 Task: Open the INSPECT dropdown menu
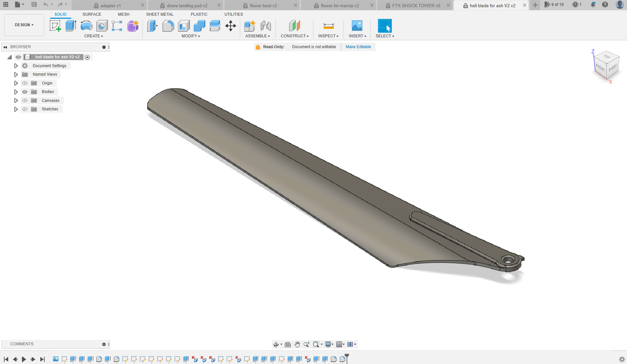(328, 36)
